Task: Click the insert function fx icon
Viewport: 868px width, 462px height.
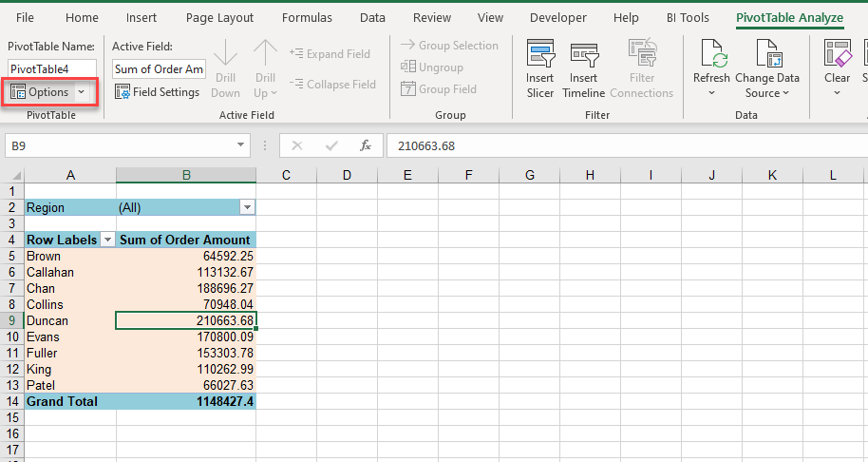Action: [x=366, y=145]
